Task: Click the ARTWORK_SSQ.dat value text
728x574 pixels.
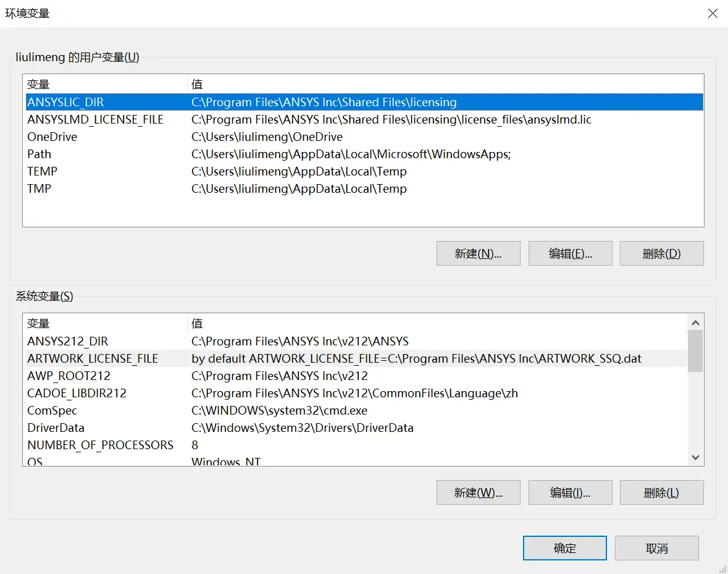Action: click(416, 358)
